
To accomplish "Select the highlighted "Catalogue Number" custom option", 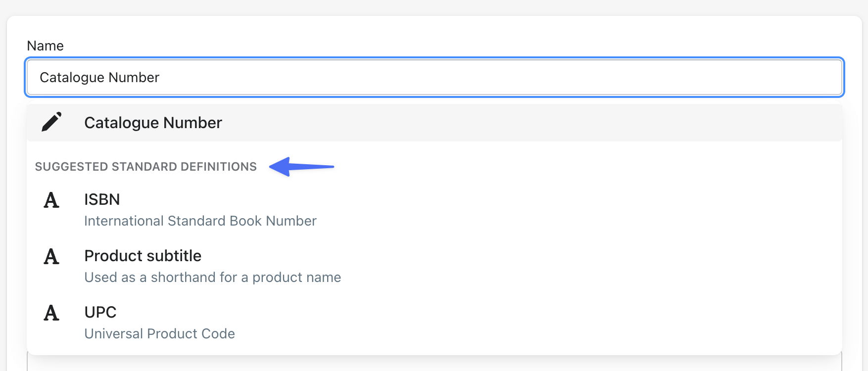I will pyautogui.click(x=153, y=123).
